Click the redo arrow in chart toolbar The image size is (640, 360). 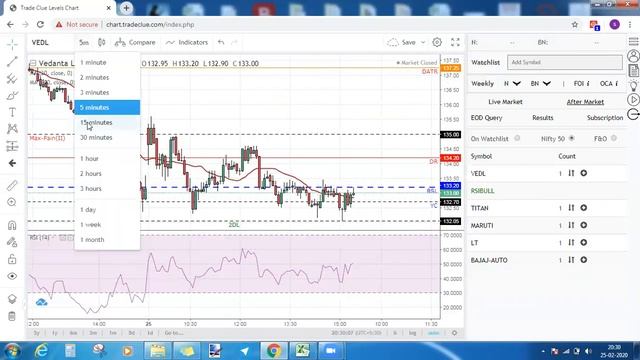point(234,42)
